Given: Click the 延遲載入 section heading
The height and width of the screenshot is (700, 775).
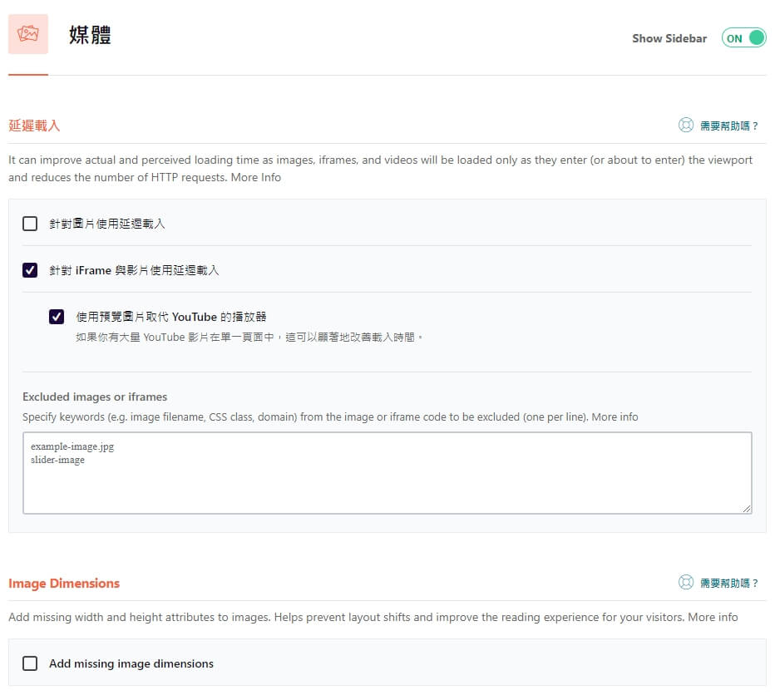Looking at the screenshot, I should 34,126.
